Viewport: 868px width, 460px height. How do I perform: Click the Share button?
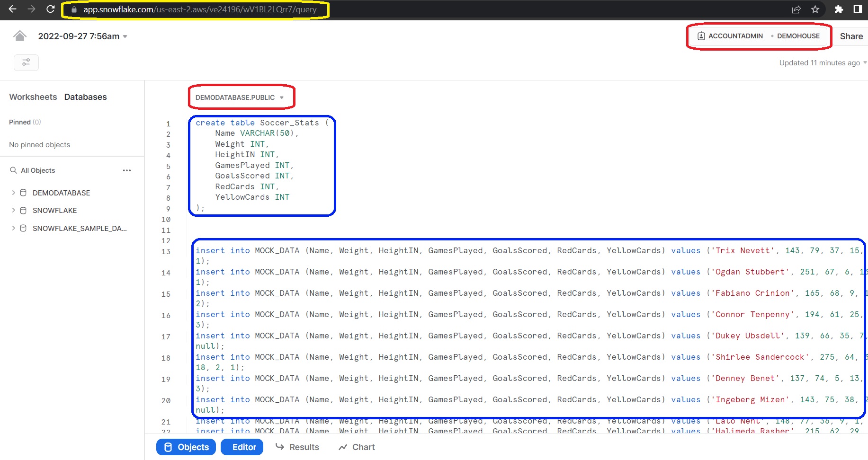click(x=851, y=36)
